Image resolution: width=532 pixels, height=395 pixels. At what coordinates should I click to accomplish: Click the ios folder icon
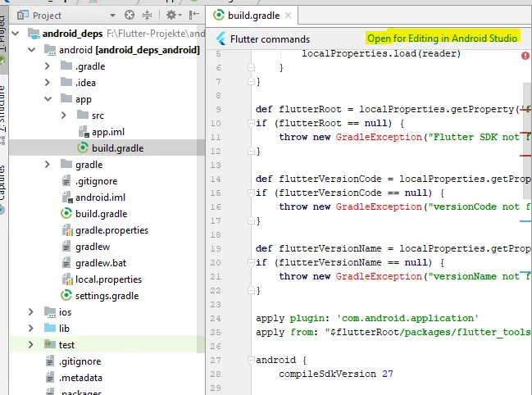pyautogui.click(x=50, y=311)
